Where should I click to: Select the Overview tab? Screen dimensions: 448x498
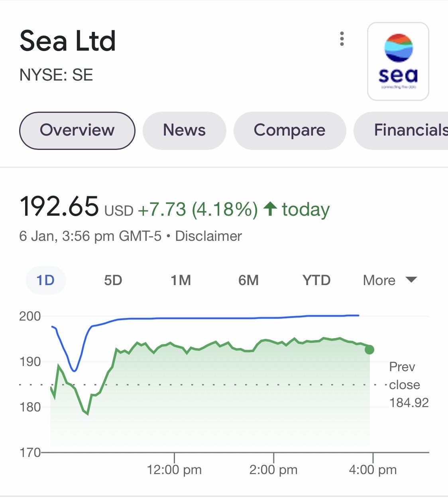(77, 130)
